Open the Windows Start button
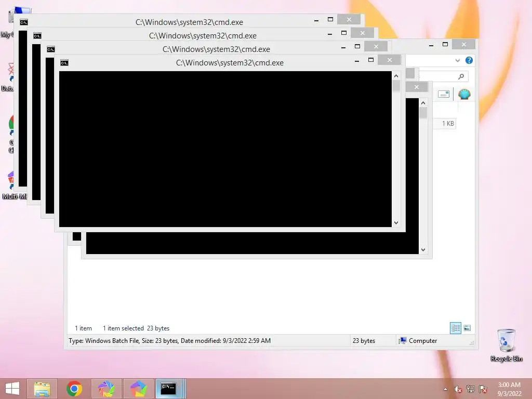 tap(12, 389)
